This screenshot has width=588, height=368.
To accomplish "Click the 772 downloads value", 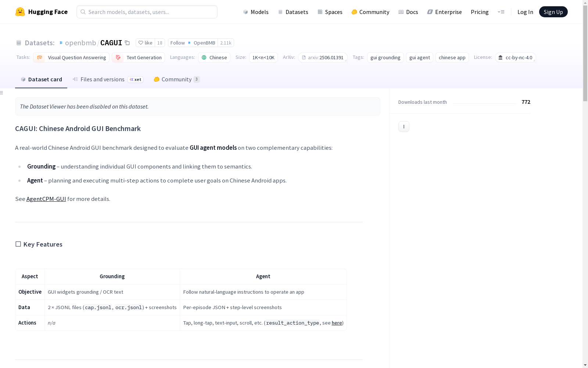I will pyautogui.click(x=526, y=102).
